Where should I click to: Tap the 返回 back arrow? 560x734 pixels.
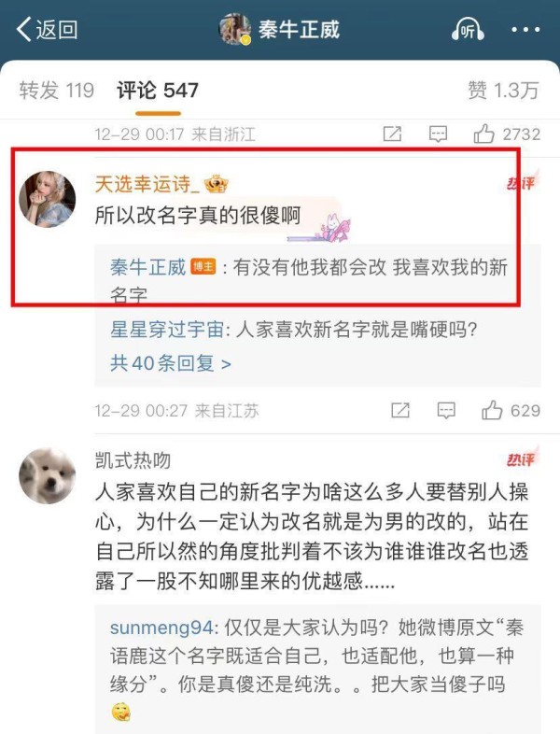click(x=47, y=30)
